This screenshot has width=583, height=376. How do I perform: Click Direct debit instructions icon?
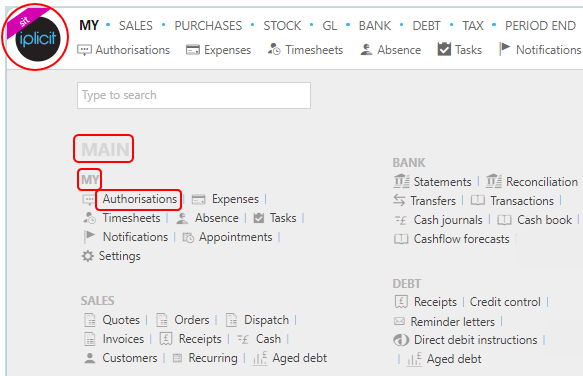[401, 340]
